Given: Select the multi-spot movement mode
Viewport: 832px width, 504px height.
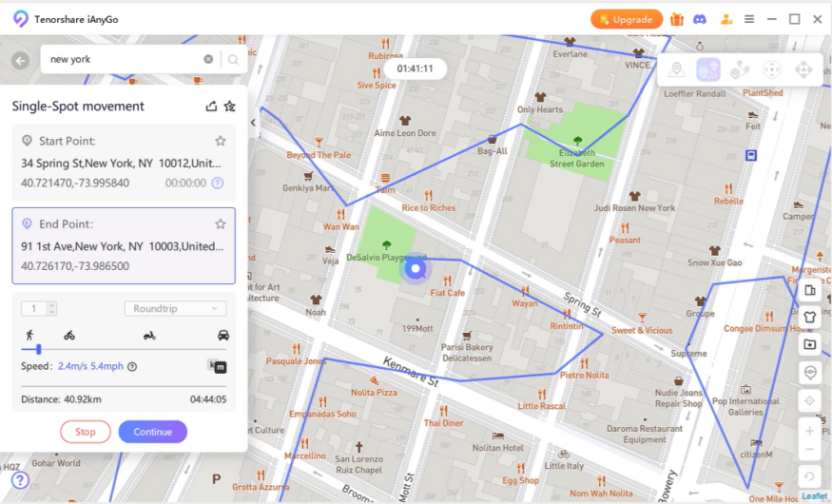Looking at the screenshot, I should click(740, 69).
